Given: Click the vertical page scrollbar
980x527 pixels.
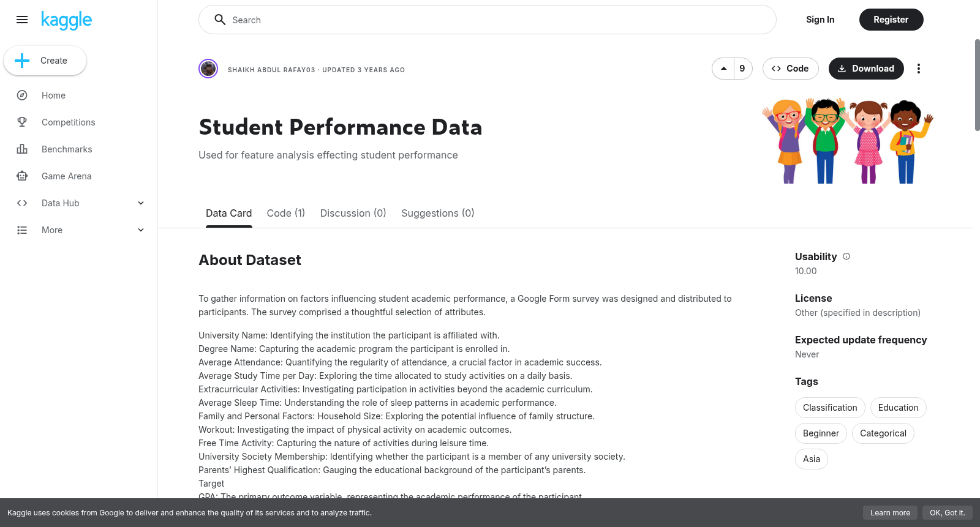Looking at the screenshot, I should click(x=977, y=85).
